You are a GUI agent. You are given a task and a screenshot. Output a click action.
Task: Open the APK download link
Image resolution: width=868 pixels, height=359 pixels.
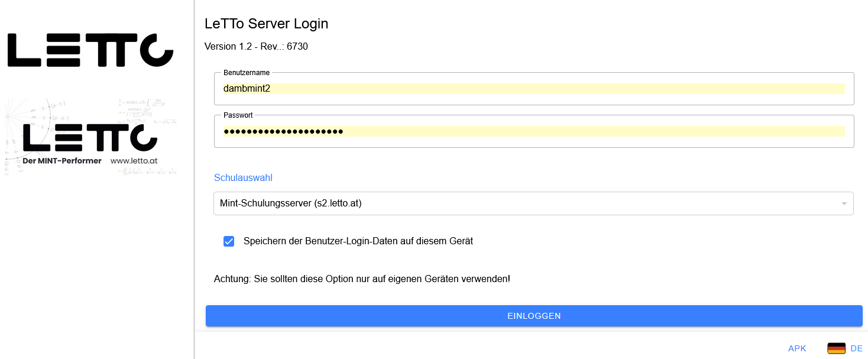(796, 348)
